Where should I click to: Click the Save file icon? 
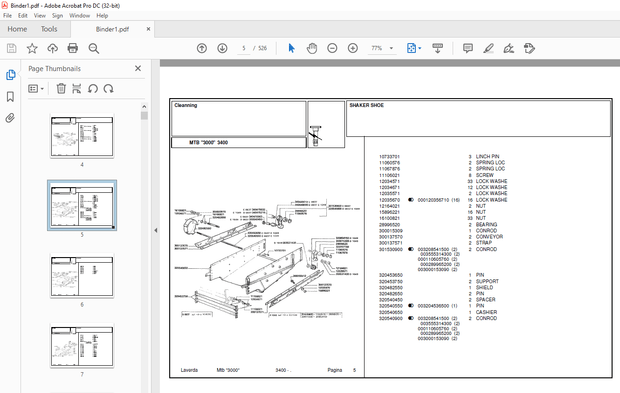(x=11, y=49)
